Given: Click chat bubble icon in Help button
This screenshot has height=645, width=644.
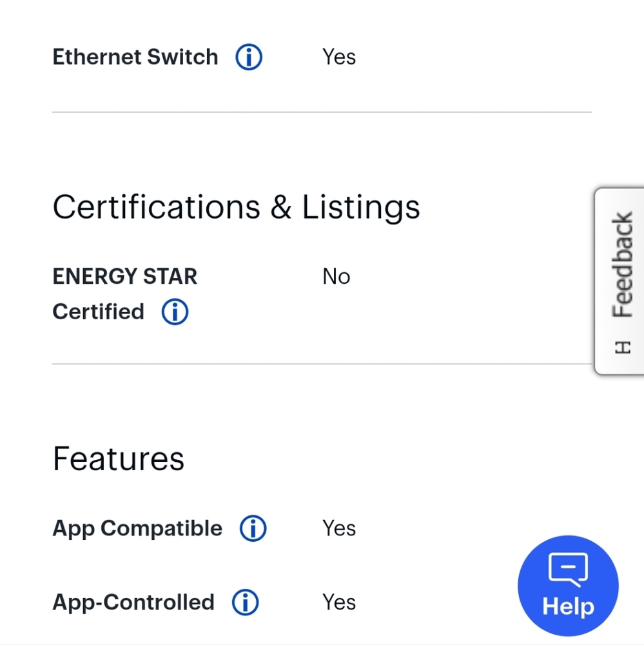Looking at the screenshot, I should 568,570.
